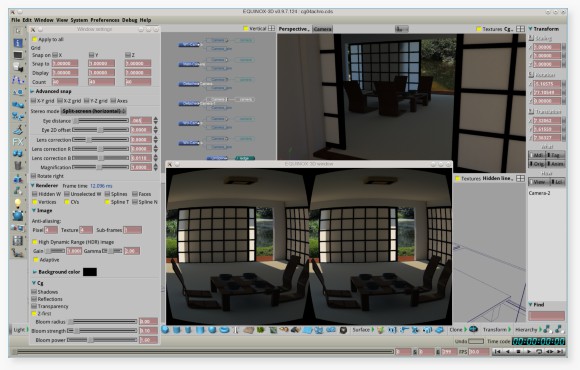
Task: Click the grid layout icon beside Textures Cg
Action: (x=520, y=28)
